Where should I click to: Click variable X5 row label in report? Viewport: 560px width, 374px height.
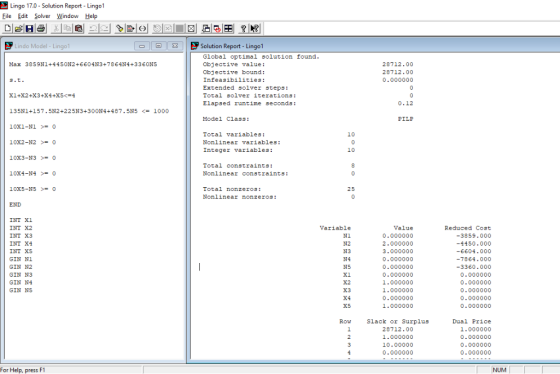point(347,306)
